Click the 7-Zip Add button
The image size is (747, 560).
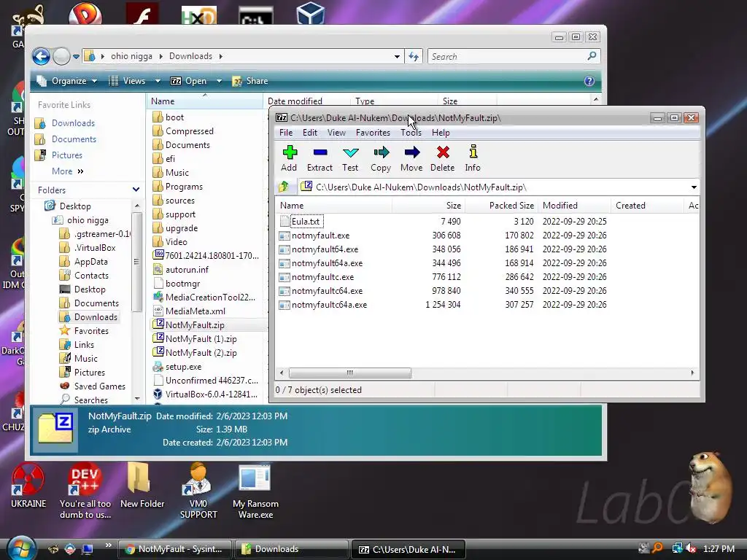[x=289, y=158]
